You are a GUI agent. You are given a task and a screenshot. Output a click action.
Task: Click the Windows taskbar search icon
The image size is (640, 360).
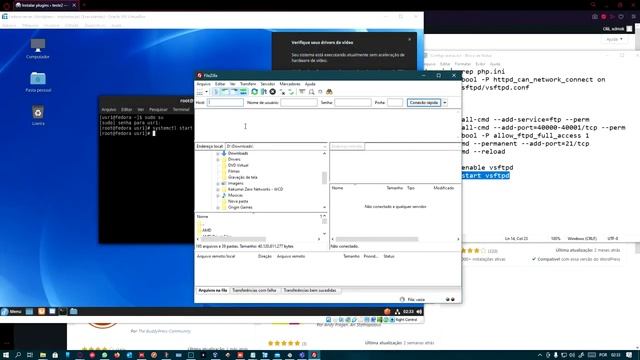tap(18, 356)
